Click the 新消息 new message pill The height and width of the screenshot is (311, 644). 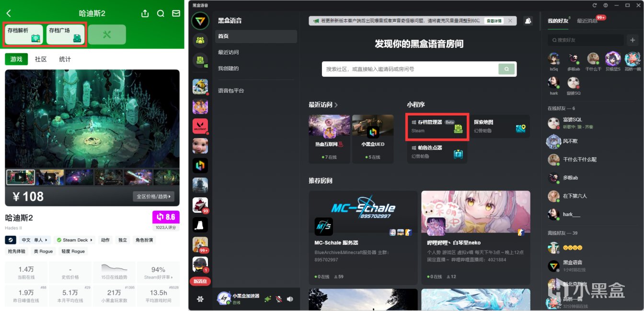click(x=200, y=281)
